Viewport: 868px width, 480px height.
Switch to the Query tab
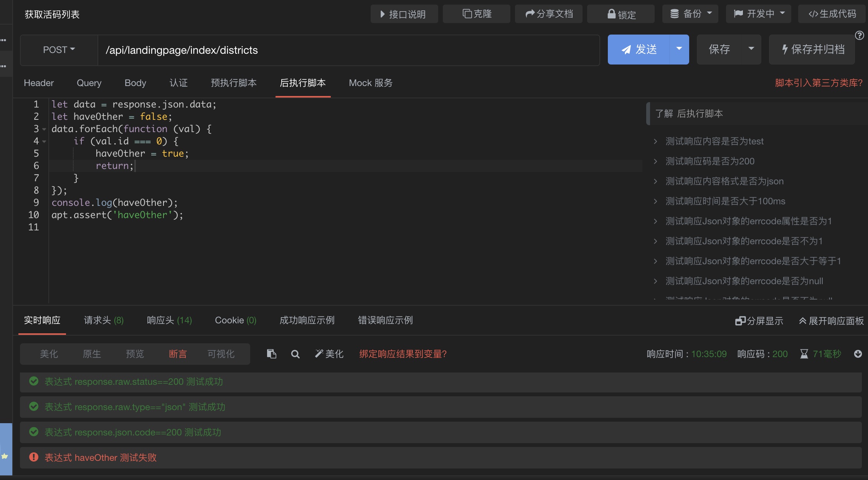click(89, 83)
